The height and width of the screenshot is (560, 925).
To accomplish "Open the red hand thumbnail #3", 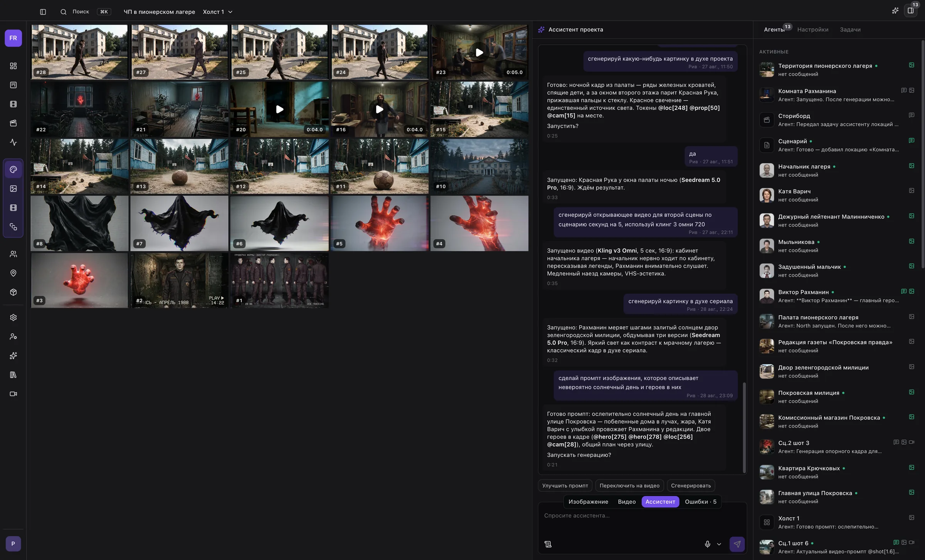I will [79, 280].
